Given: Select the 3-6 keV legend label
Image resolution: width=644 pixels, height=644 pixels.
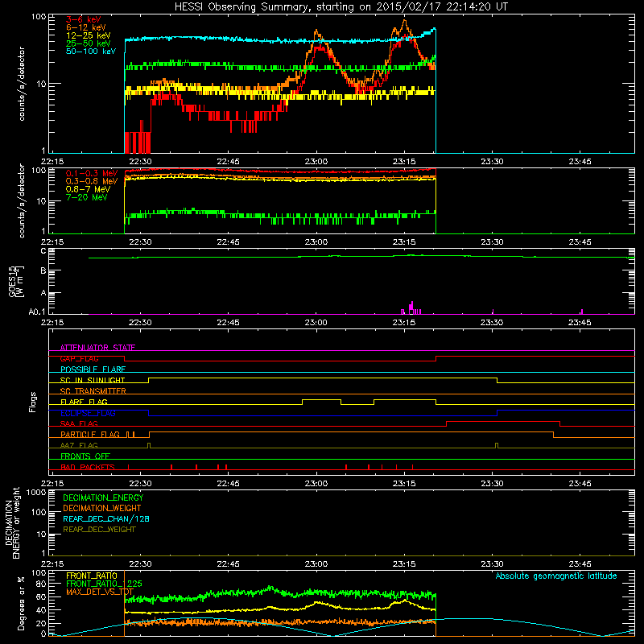Looking at the screenshot, I should 84,19.
